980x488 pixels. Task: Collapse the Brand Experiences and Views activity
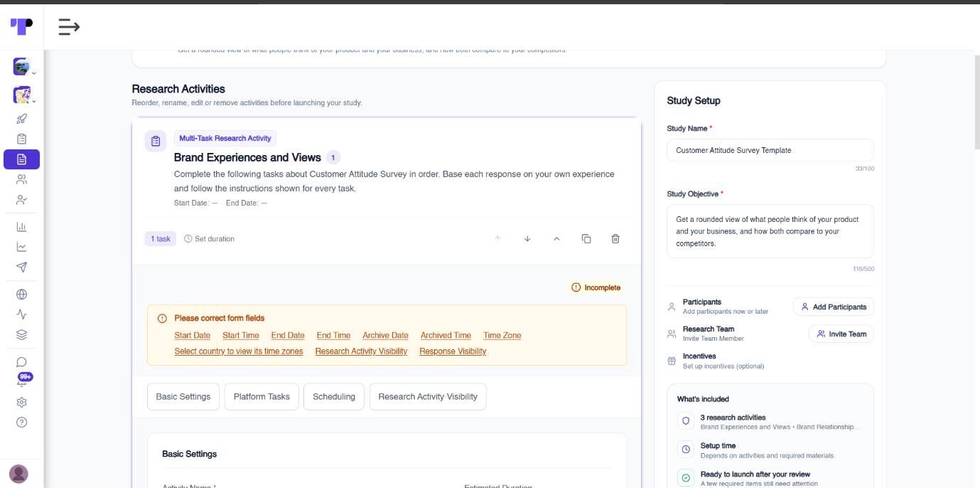pos(556,239)
